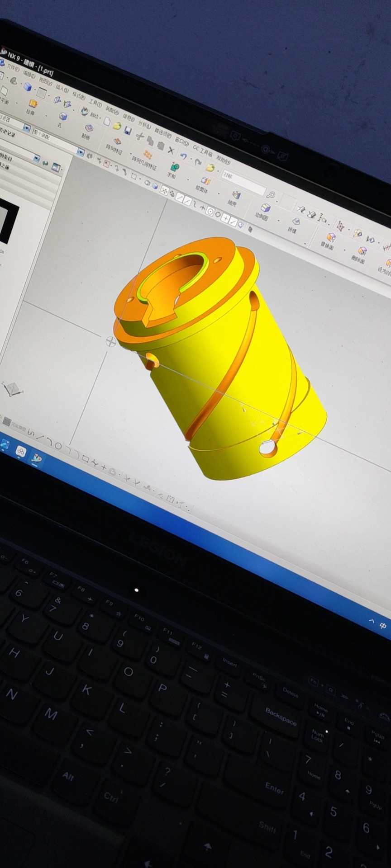Click the Extrude (拉伸) tool icon

coord(33,104)
